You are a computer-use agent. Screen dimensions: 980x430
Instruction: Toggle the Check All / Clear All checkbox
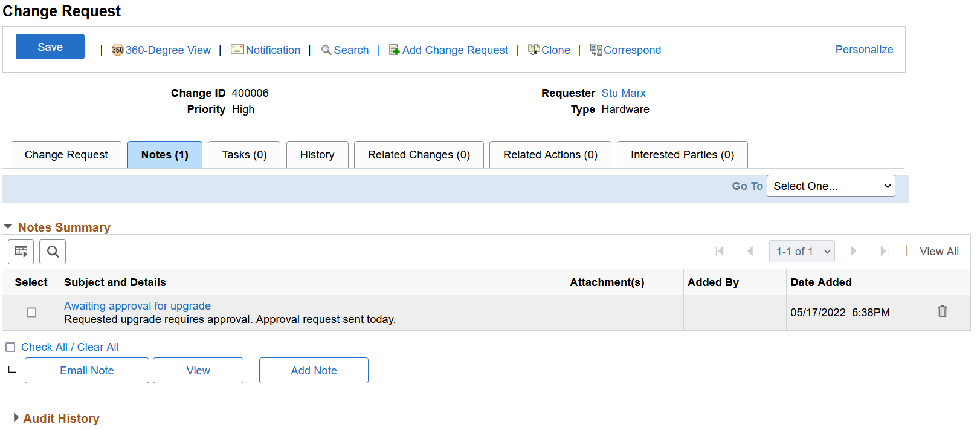click(10, 347)
